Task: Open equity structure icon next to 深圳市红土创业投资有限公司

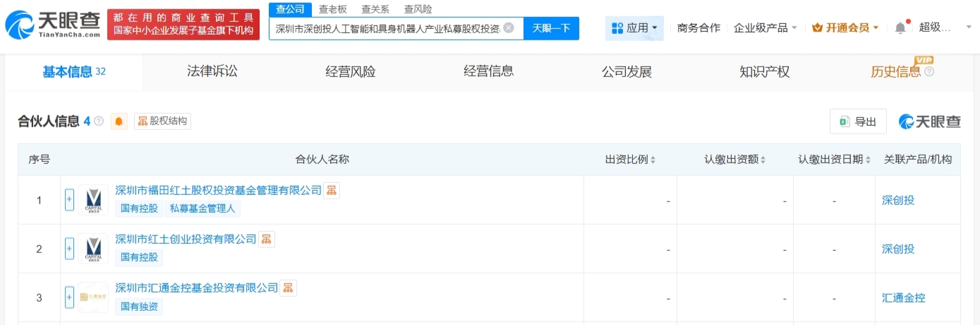Action: (267, 239)
